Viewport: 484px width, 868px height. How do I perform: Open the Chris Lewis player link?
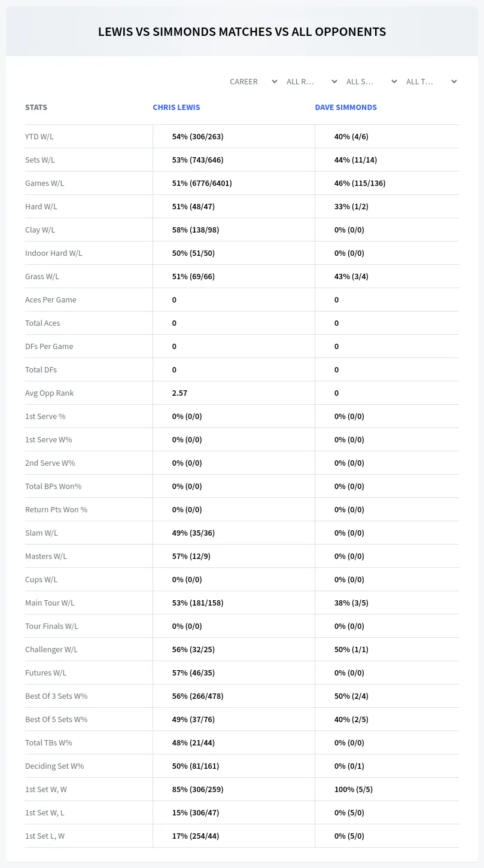point(176,108)
